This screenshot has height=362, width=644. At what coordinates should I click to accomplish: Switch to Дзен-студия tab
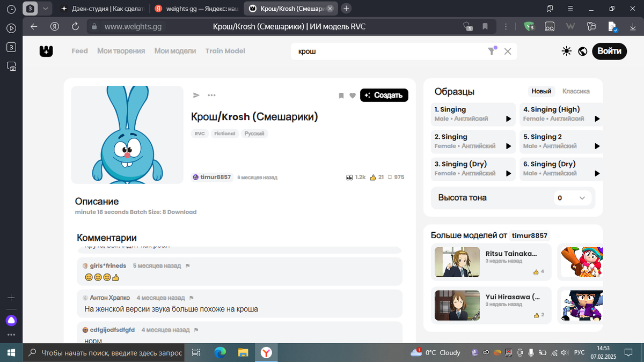click(103, 9)
